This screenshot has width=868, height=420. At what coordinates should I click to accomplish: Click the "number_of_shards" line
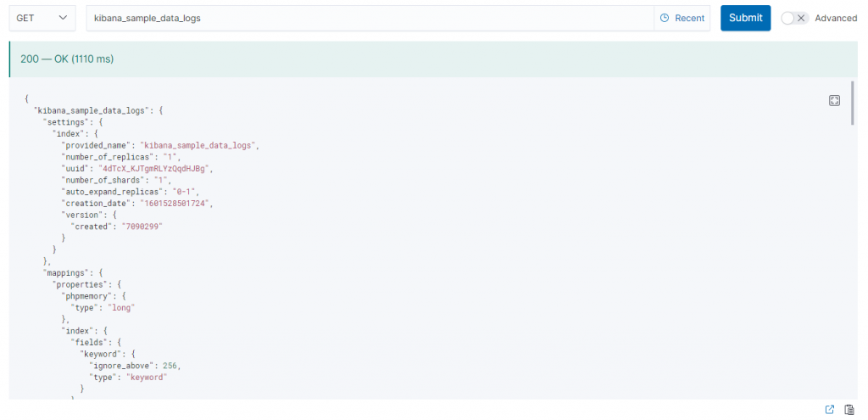[116, 180]
